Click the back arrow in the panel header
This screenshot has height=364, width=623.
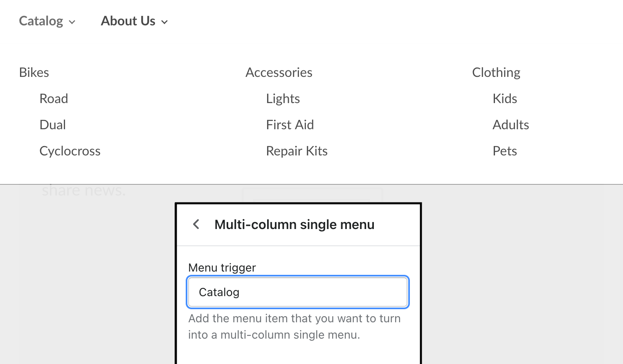pyautogui.click(x=196, y=224)
